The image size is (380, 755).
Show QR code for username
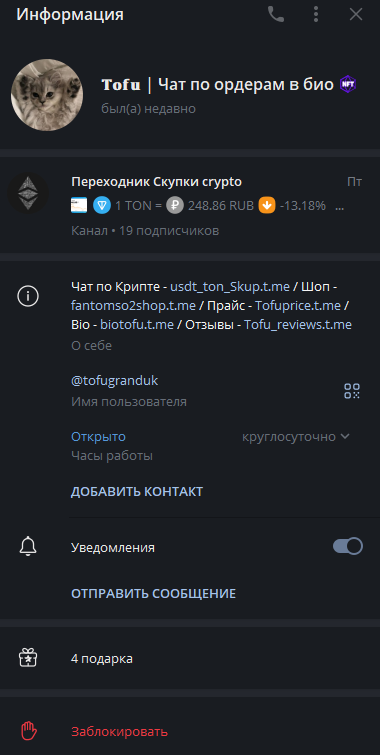[x=352, y=391]
